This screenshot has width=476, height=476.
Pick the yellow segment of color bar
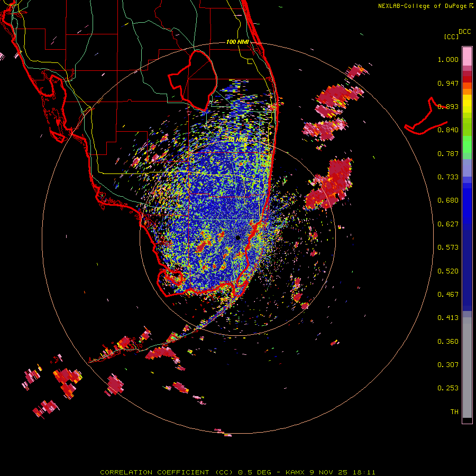(467, 104)
